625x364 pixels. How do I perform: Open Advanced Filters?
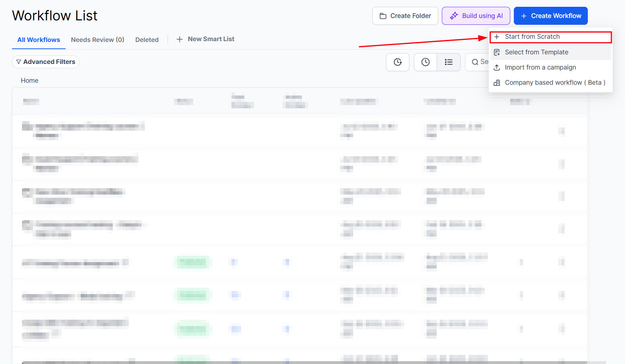pyautogui.click(x=46, y=62)
